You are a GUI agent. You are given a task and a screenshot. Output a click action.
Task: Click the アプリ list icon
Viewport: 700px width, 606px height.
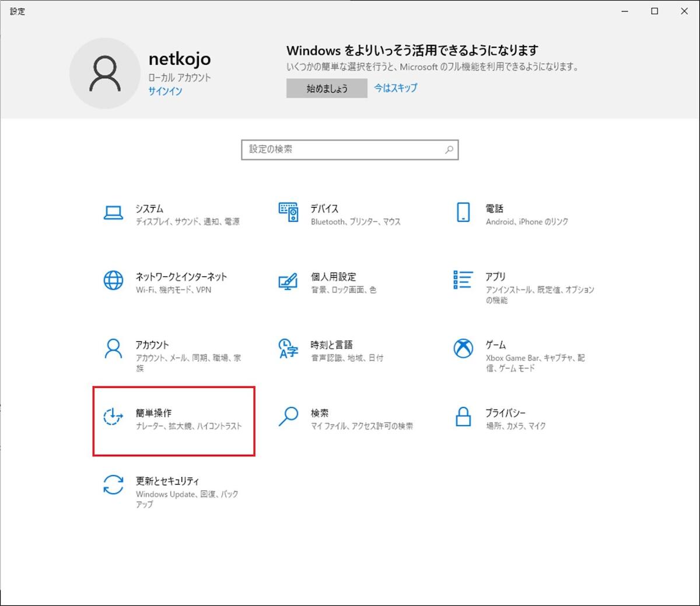click(x=463, y=280)
